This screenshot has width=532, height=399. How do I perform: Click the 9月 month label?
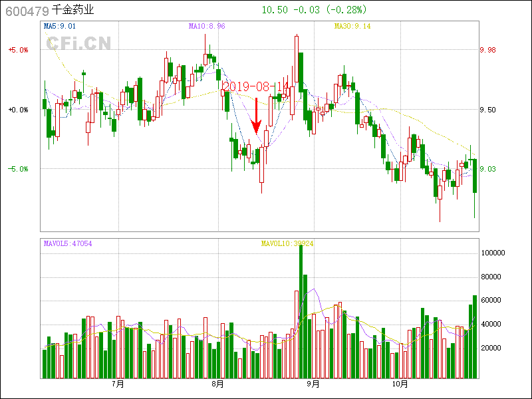[x=313, y=384]
